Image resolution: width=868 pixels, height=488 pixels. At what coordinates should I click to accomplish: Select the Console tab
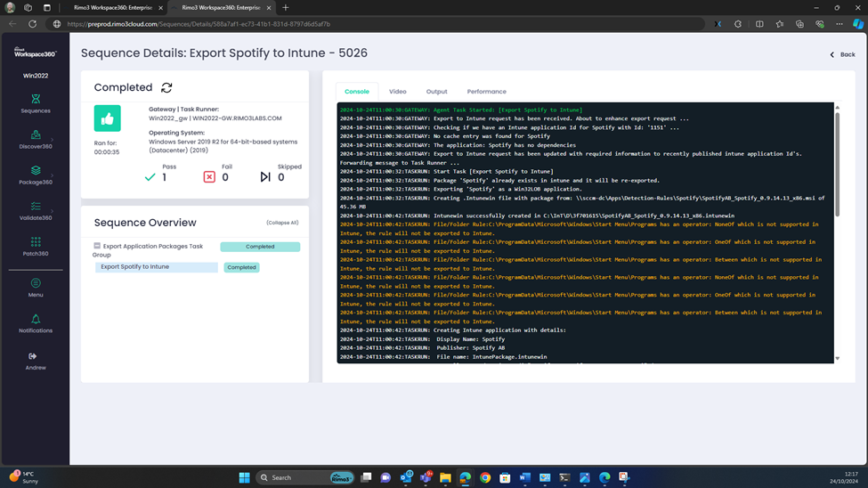pos(357,92)
